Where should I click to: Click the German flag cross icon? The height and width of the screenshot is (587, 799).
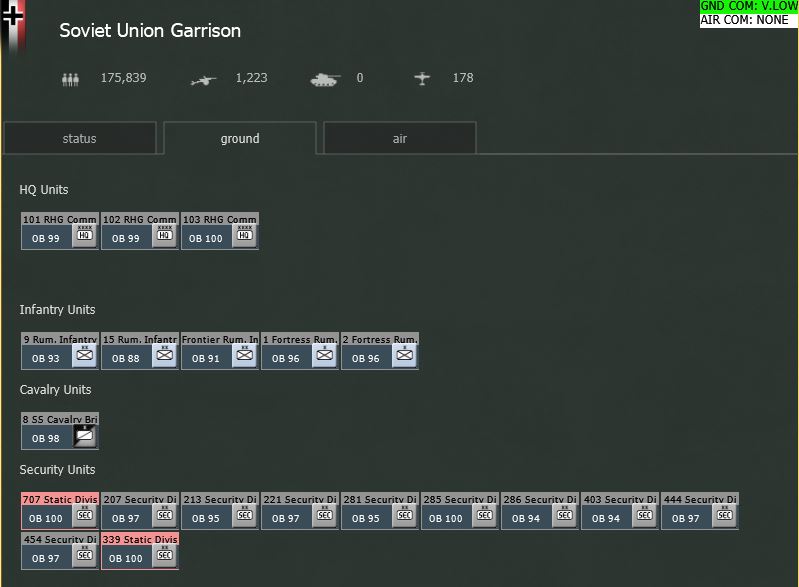pyautogui.click(x=12, y=18)
